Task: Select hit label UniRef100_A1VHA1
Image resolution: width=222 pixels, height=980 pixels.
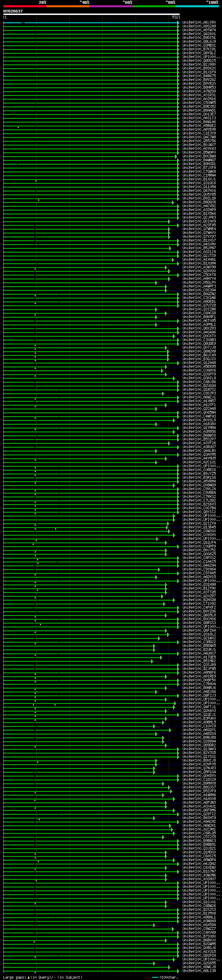Action: tap(199, 259)
